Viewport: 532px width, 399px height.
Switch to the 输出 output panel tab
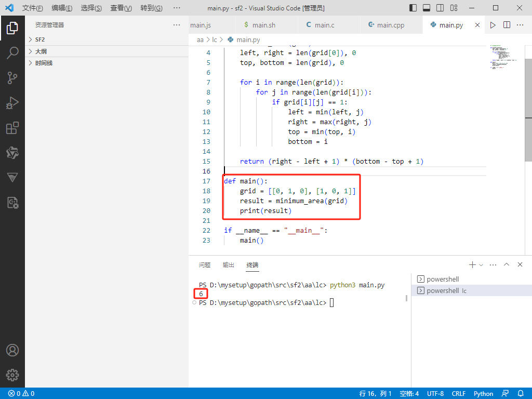coord(229,265)
